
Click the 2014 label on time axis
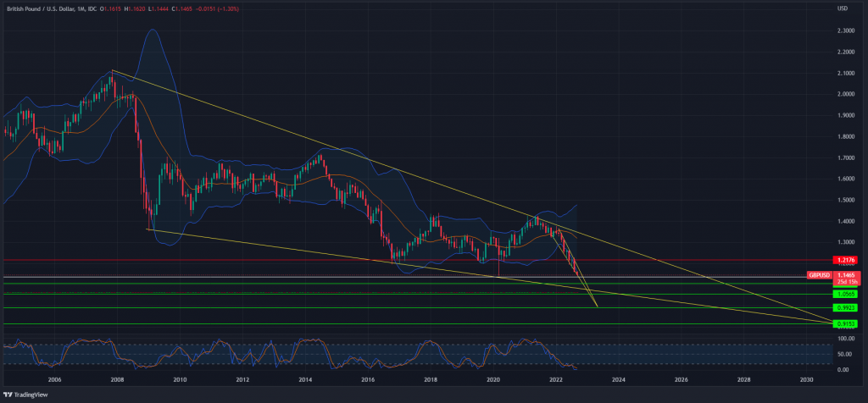[x=305, y=380]
